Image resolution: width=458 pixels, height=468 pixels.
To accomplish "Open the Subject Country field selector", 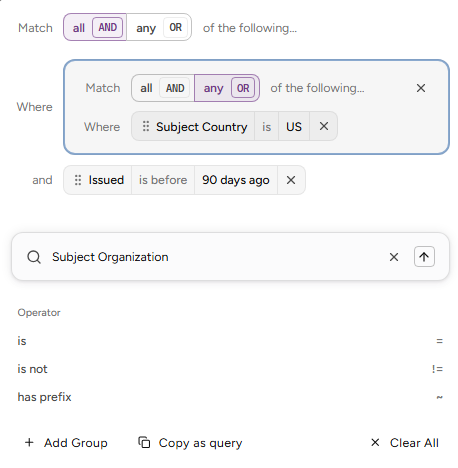I will (201, 127).
